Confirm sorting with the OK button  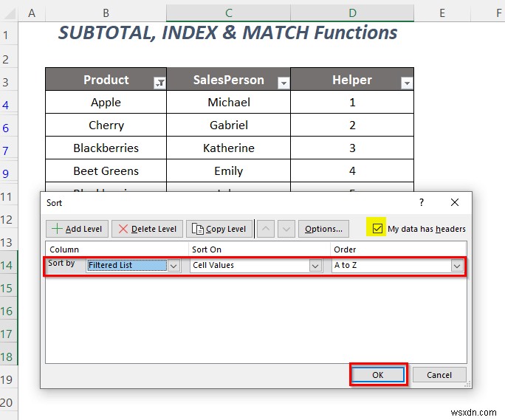click(x=378, y=375)
